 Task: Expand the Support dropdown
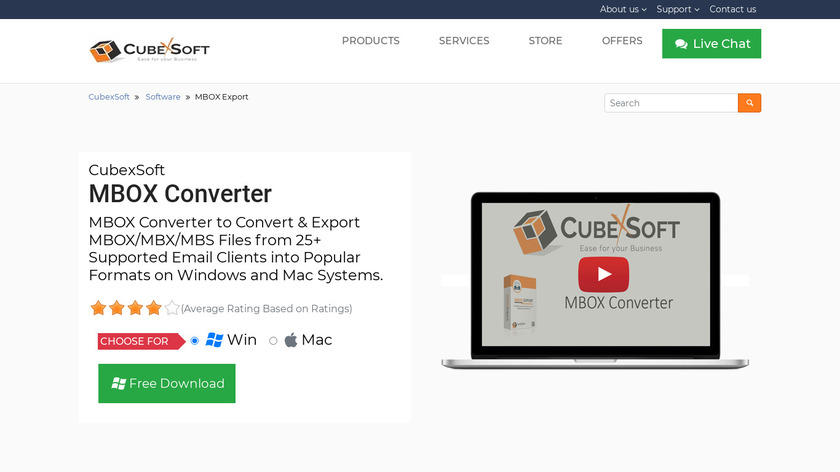coord(678,9)
